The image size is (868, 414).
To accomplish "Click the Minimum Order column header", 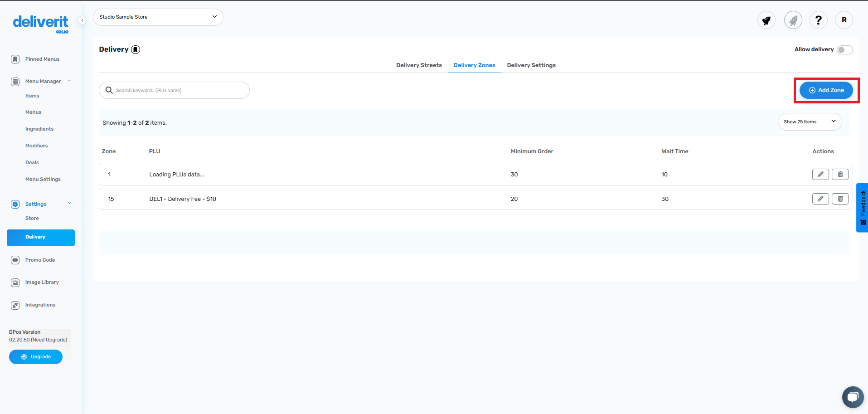I will (532, 151).
